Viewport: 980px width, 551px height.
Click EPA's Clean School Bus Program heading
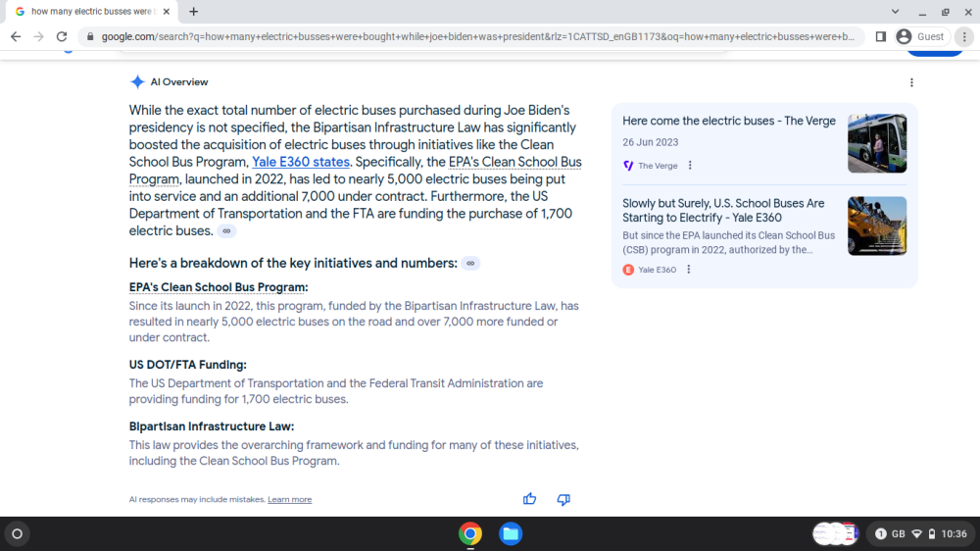pos(219,287)
